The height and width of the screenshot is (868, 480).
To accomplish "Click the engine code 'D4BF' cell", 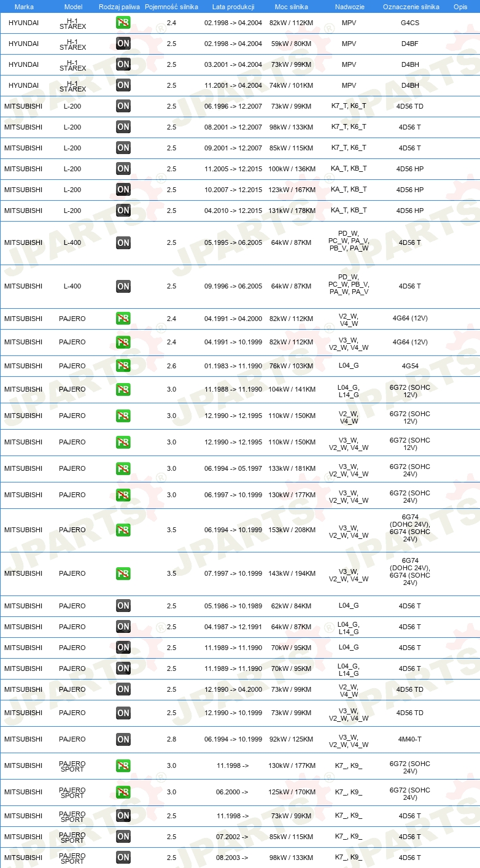I will [x=411, y=44].
